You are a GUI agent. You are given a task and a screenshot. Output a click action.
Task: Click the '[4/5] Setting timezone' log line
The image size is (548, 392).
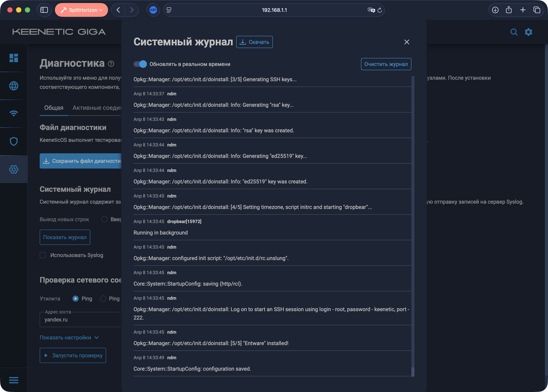point(253,207)
